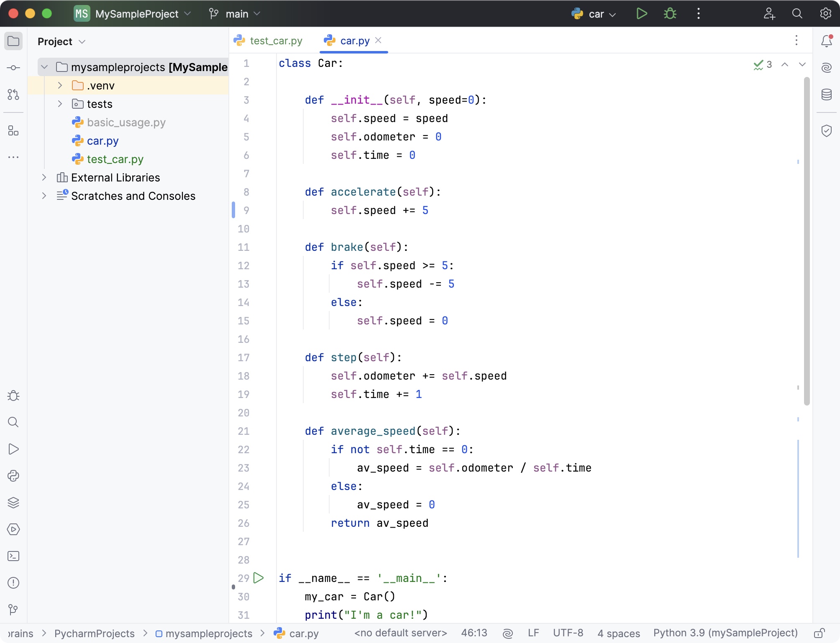Click Python 3.9 interpreter in the status bar
Screen dimensions: 840x643
point(727,633)
